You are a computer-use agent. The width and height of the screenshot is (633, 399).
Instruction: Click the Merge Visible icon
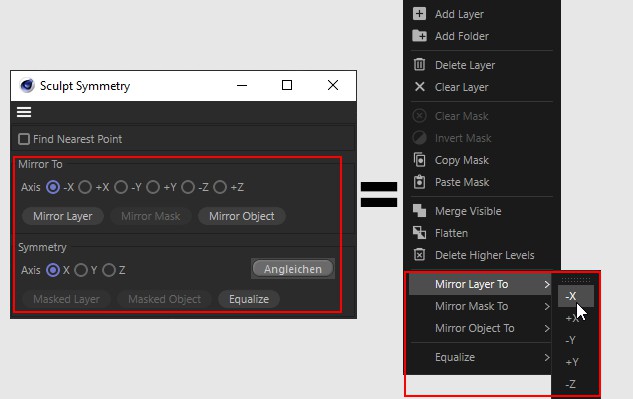419,211
